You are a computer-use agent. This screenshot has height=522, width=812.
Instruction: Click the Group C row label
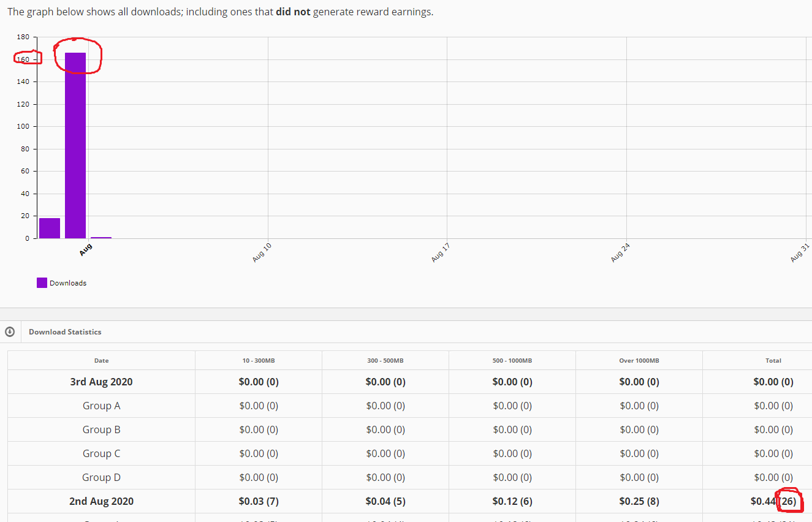101,453
